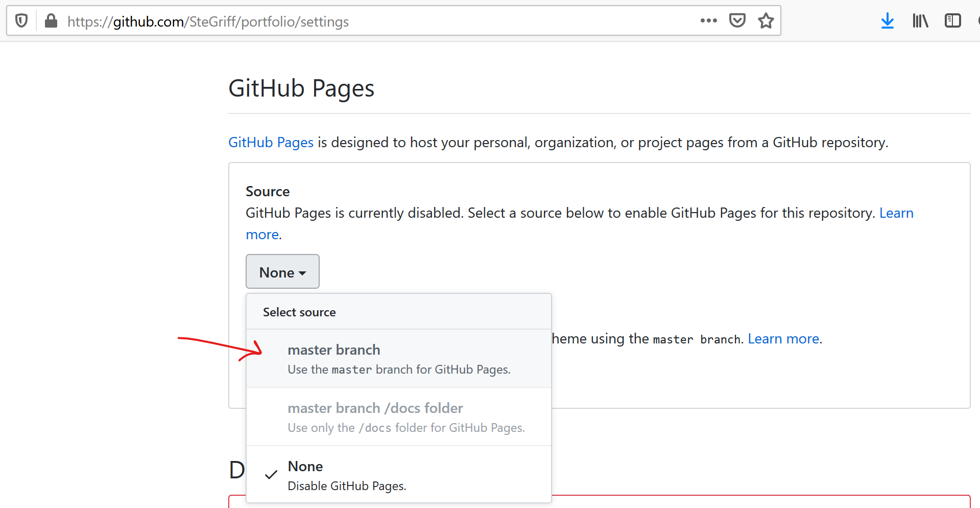Click Learn link after 'for this repository'
980x508 pixels.
pyautogui.click(x=896, y=213)
